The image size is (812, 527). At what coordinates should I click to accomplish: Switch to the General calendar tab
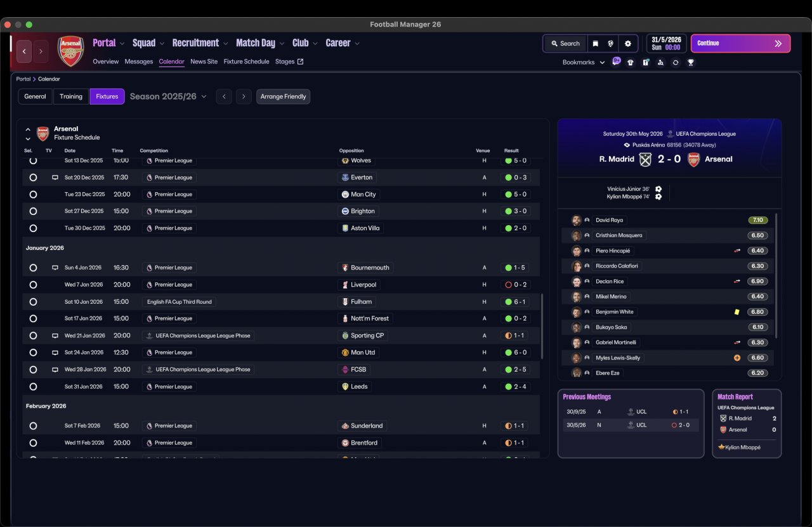pos(36,96)
